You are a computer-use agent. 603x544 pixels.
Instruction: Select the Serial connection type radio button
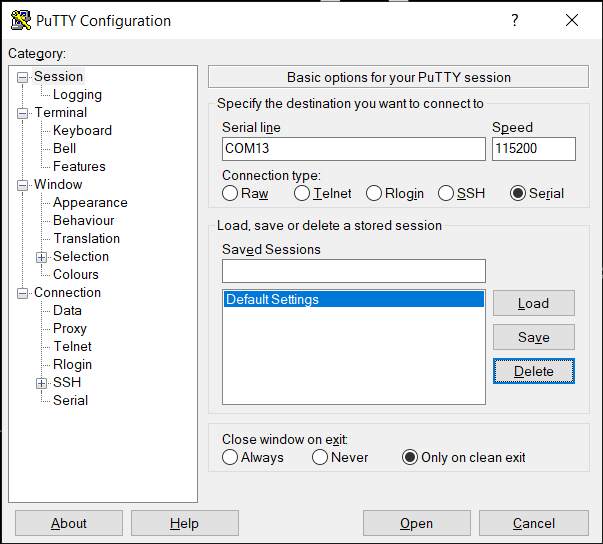point(518,193)
